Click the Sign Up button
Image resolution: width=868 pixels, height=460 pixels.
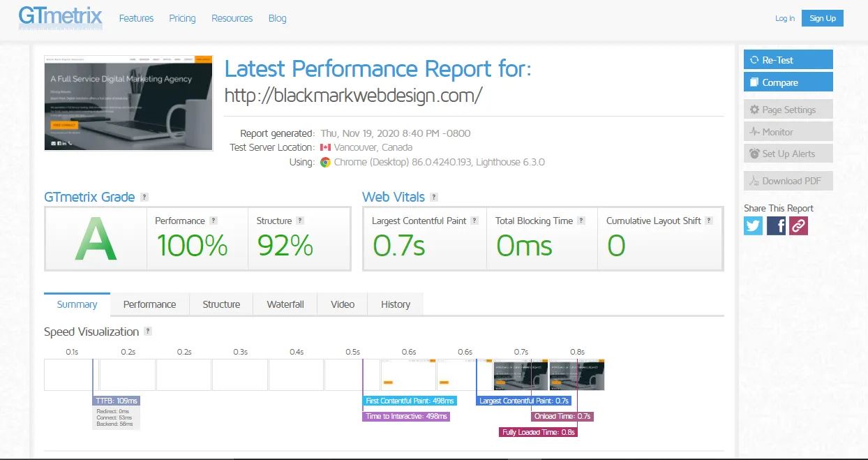(x=823, y=18)
